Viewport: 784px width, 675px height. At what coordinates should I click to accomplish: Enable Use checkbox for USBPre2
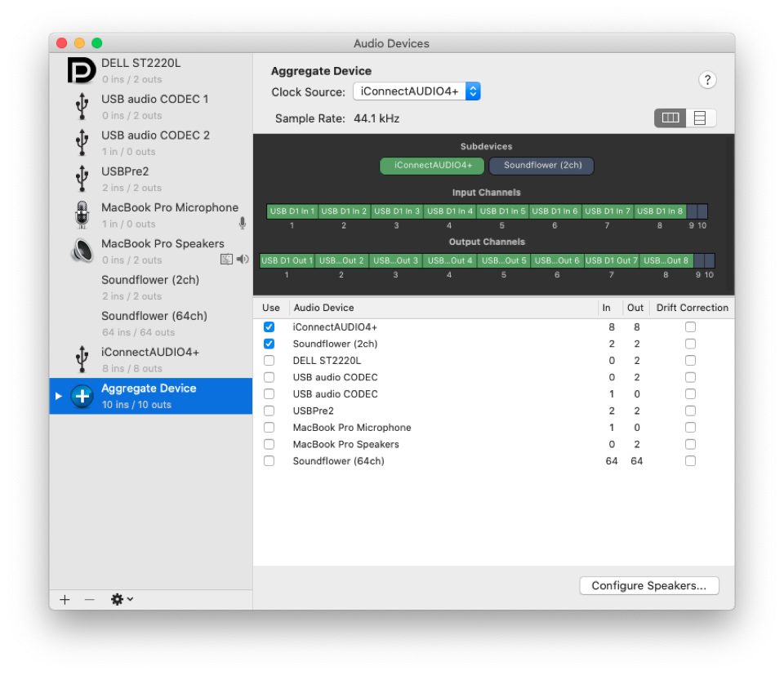(x=269, y=411)
